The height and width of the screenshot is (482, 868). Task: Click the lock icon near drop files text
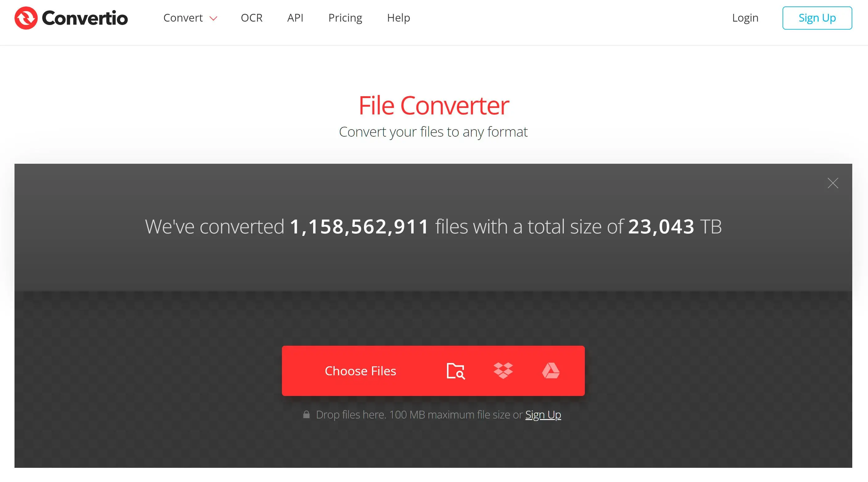click(306, 414)
